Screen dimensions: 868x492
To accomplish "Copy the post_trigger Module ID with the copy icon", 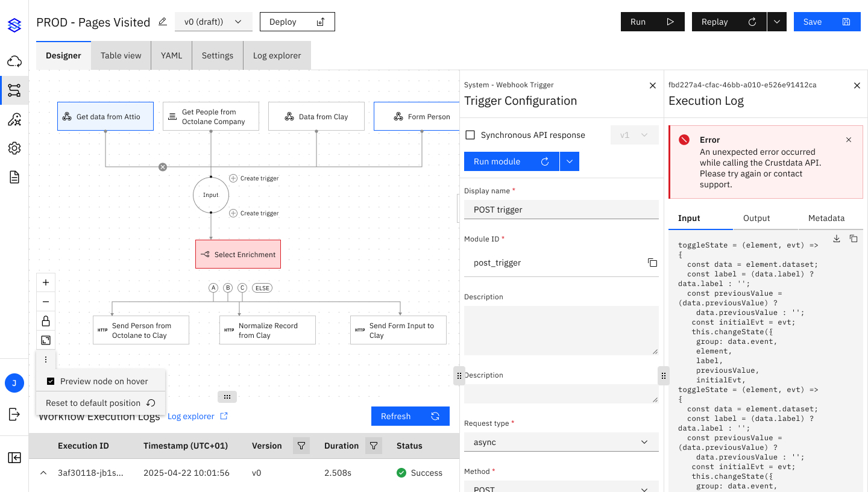I will tap(653, 263).
